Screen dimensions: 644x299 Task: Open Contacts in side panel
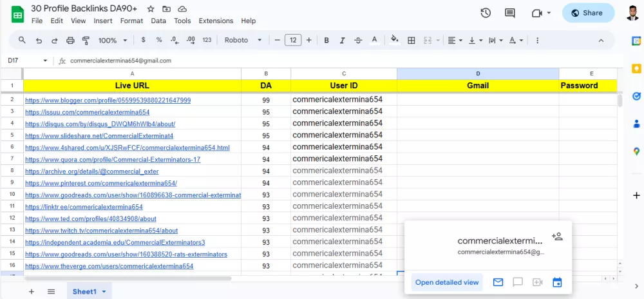tap(636, 124)
